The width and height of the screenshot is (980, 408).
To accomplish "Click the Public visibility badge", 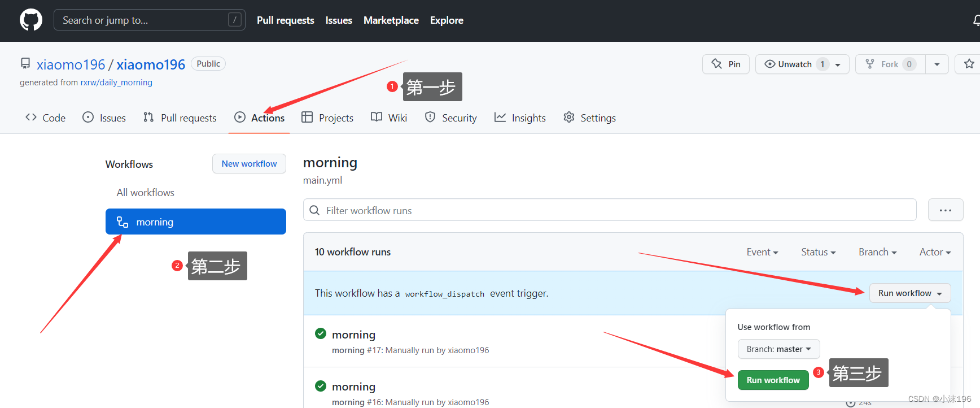I will click(208, 64).
